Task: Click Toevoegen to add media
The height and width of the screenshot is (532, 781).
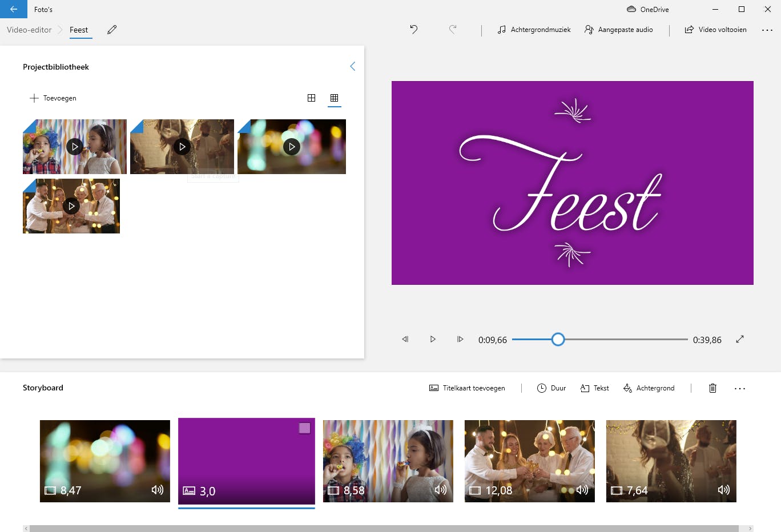Action: coord(53,98)
